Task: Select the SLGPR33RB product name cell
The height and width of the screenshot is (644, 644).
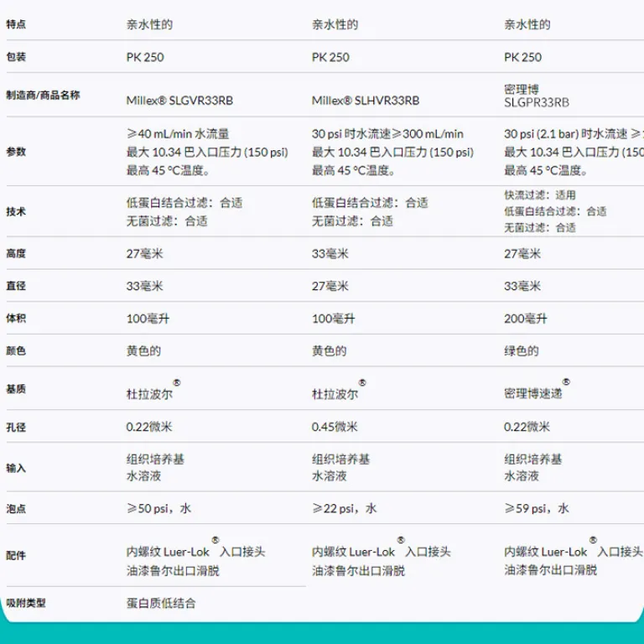Action: point(537,96)
